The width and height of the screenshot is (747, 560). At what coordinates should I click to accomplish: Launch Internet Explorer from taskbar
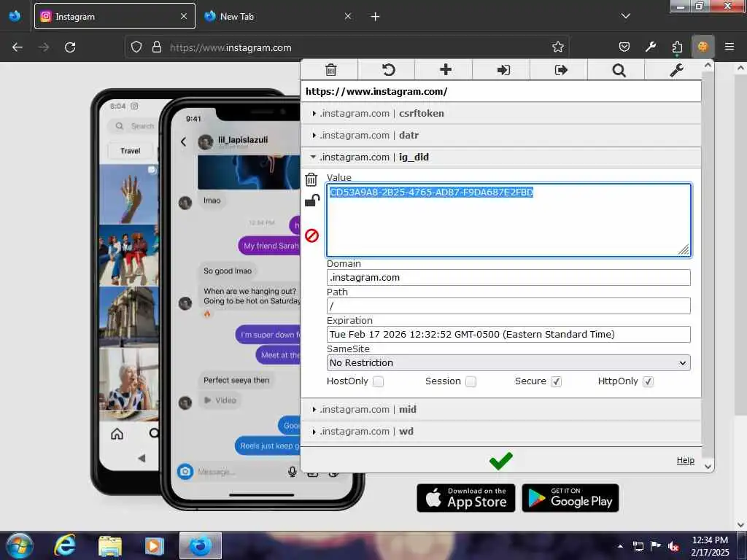(64, 545)
